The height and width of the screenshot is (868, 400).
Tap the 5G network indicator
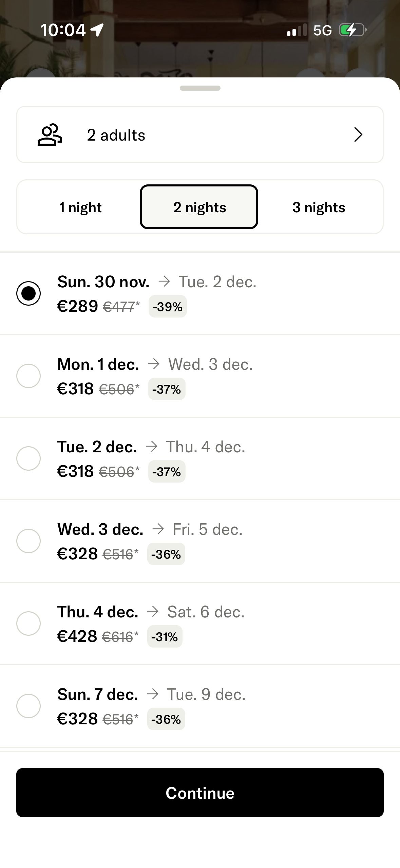tap(322, 31)
